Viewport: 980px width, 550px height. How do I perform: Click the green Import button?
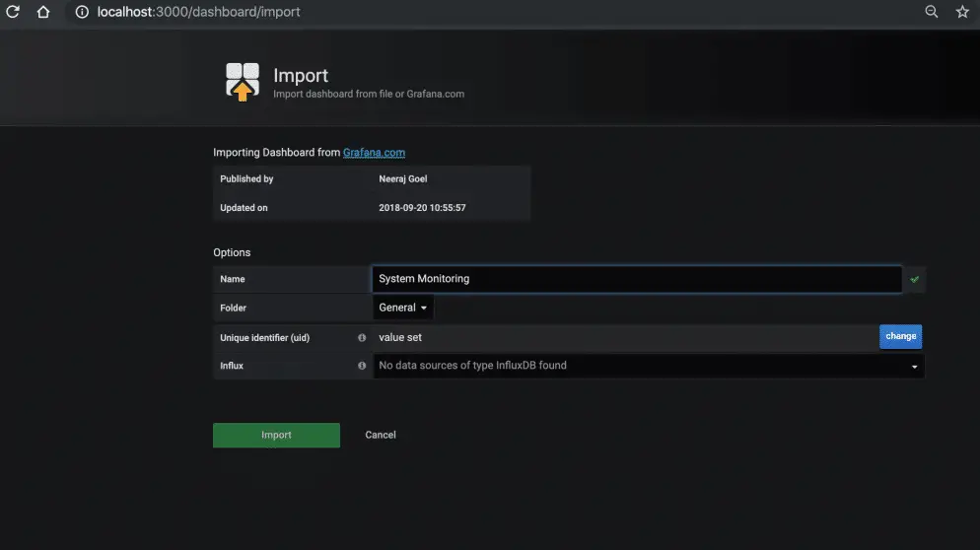tap(276, 435)
